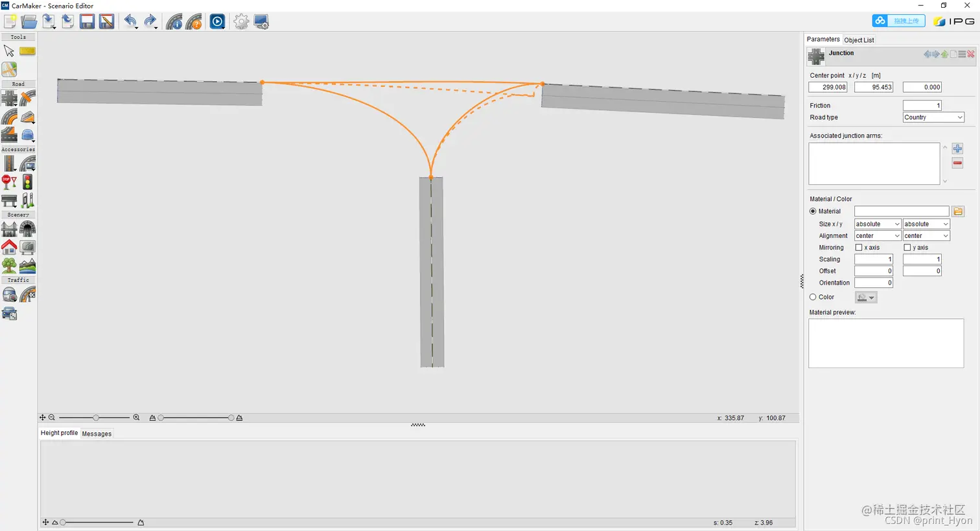The height and width of the screenshot is (531, 980).
Task: Open the Road type Country dropdown
Action: point(933,117)
